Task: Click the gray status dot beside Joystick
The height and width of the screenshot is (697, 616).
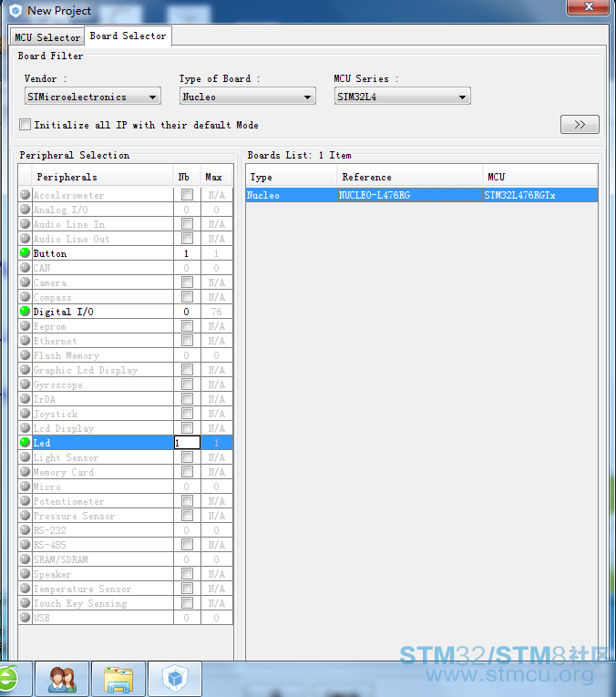Action: [25, 414]
